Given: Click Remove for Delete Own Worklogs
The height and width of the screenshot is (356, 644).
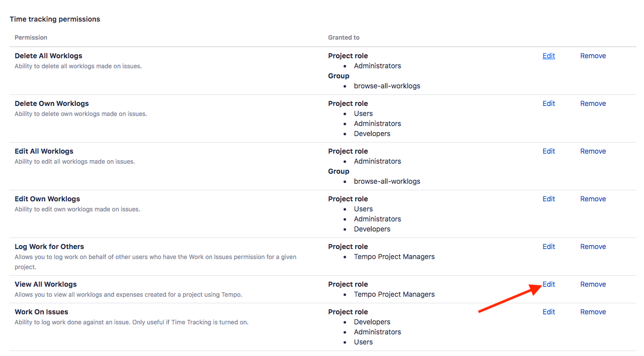Looking at the screenshot, I should (x=593, y=103).
